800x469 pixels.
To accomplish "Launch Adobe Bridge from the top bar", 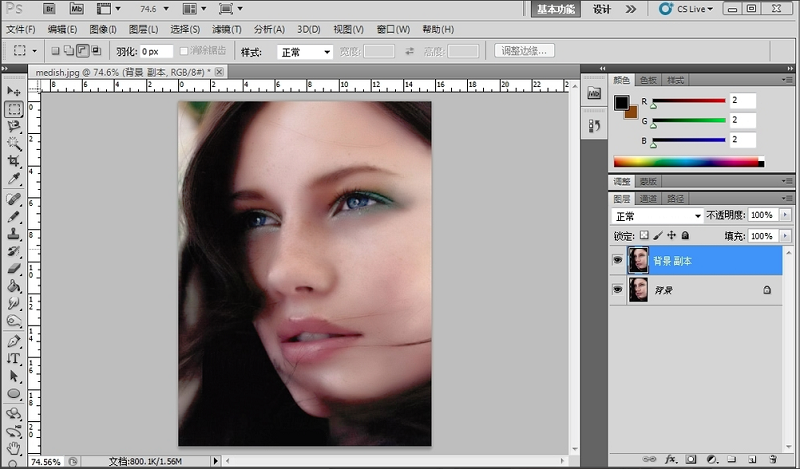I will 49,9.
